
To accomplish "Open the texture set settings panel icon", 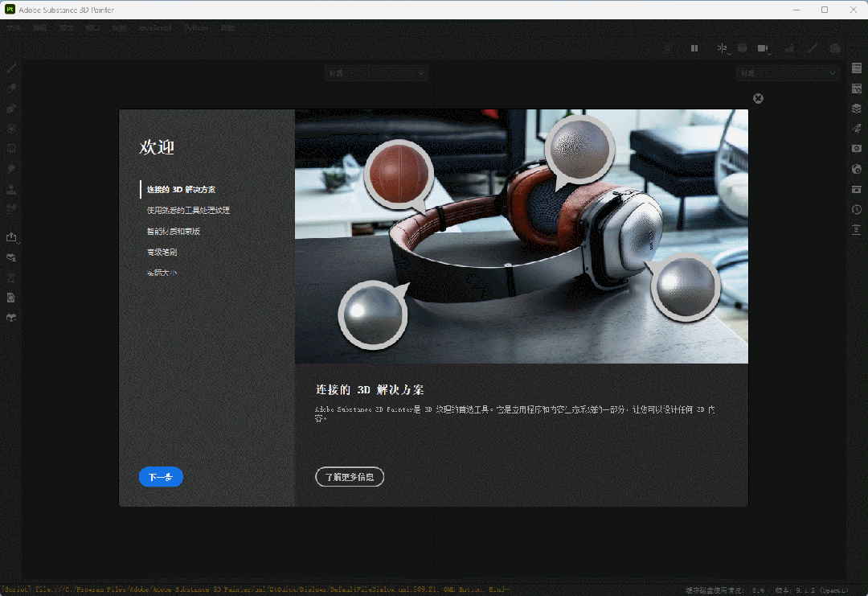I will point(857,88).
